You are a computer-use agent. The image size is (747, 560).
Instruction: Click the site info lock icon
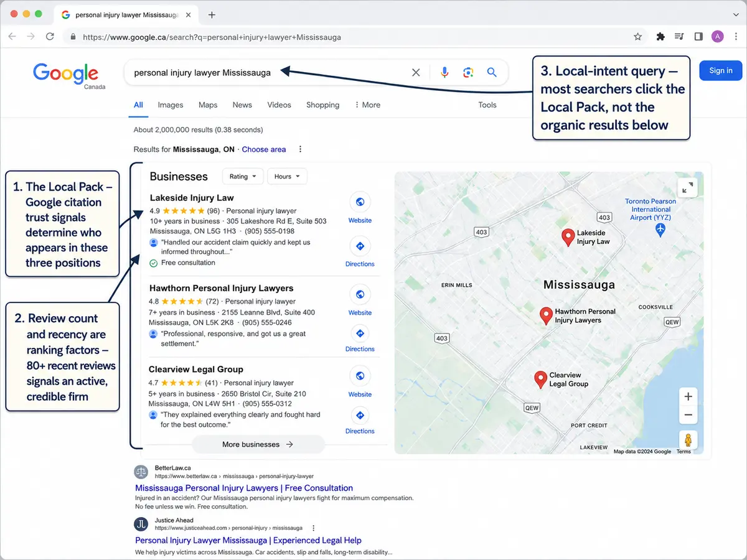(x=73, y=37)
